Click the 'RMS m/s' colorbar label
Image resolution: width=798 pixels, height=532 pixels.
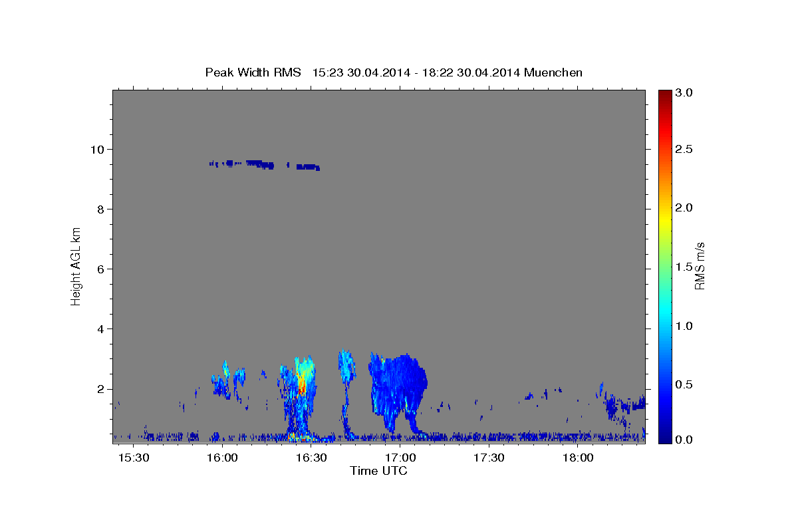[699, 266]
